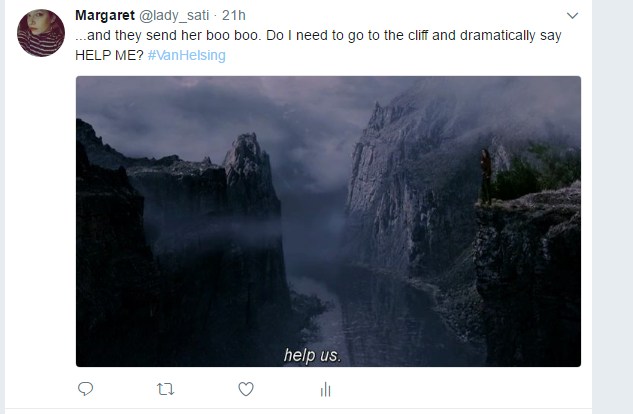This screenshot has height=414, width=633.
Task: Follow the #VanHelsing hashtag
Action: point(187,55)
